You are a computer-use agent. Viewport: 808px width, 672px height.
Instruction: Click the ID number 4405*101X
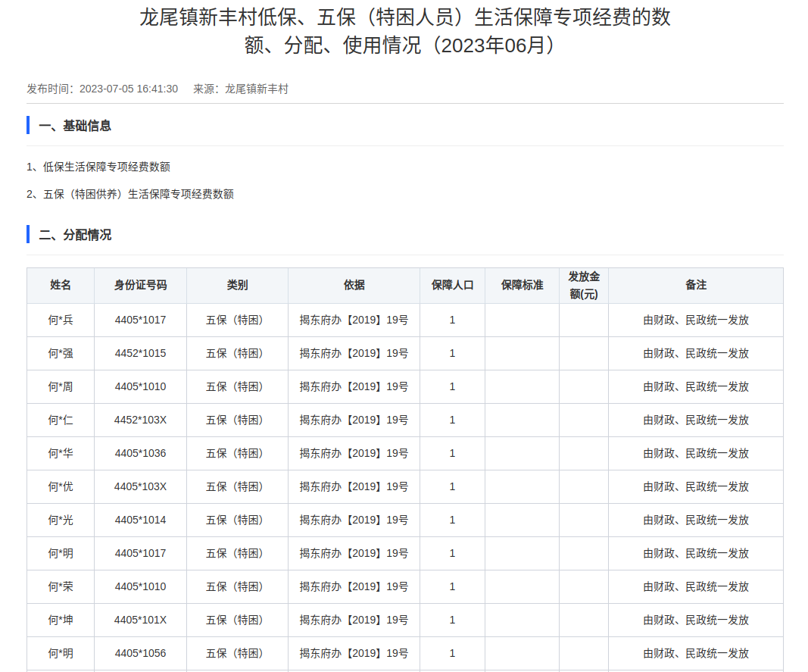click(x=140, y=620)
